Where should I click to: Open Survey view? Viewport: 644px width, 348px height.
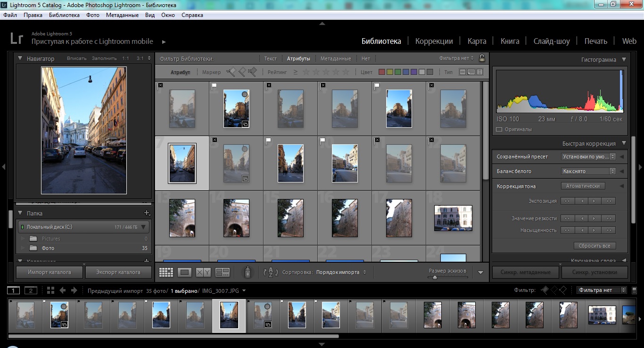(222, 272)
